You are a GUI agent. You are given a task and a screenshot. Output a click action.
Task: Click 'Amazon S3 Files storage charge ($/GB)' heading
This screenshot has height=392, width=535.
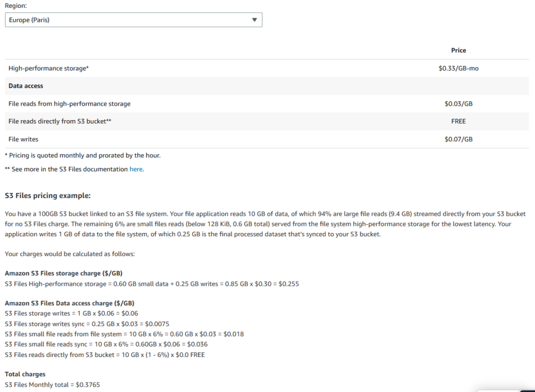click(63, 273)
